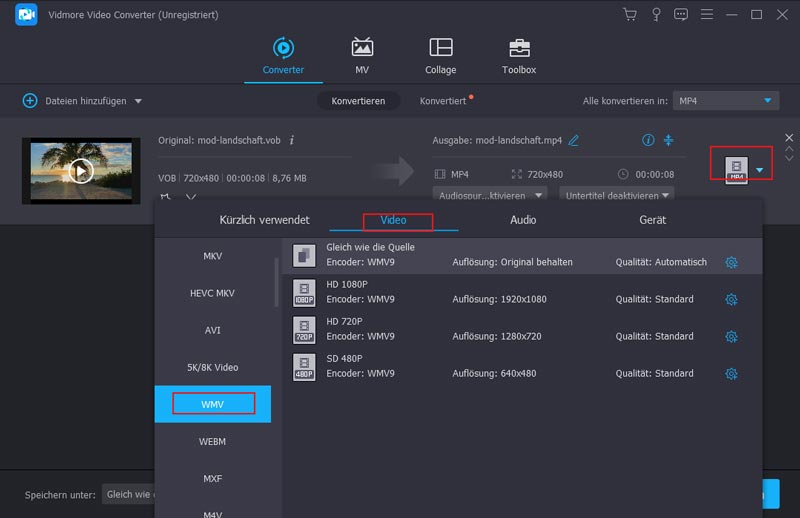
Task: Switch to the Collage section
Action: 440,56
